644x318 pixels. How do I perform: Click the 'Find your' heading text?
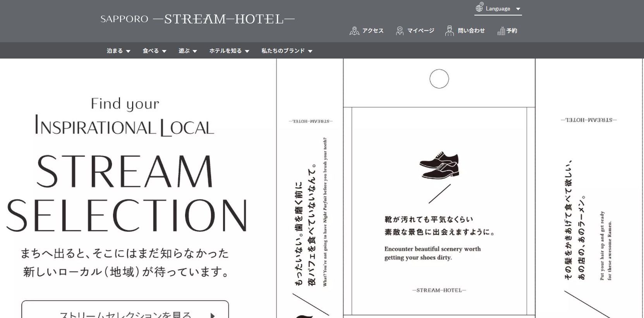(x=125, y=104)
